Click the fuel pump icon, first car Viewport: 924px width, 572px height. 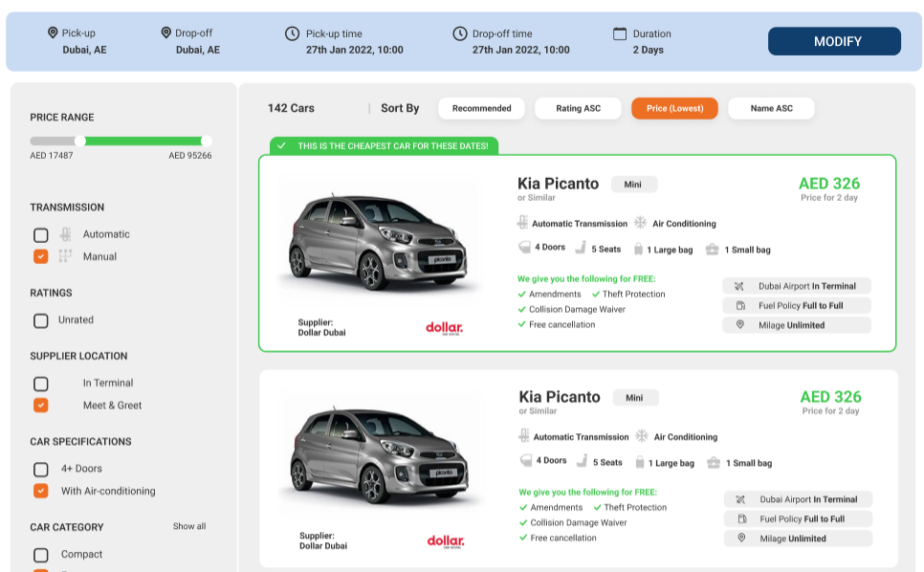[739, 305]
